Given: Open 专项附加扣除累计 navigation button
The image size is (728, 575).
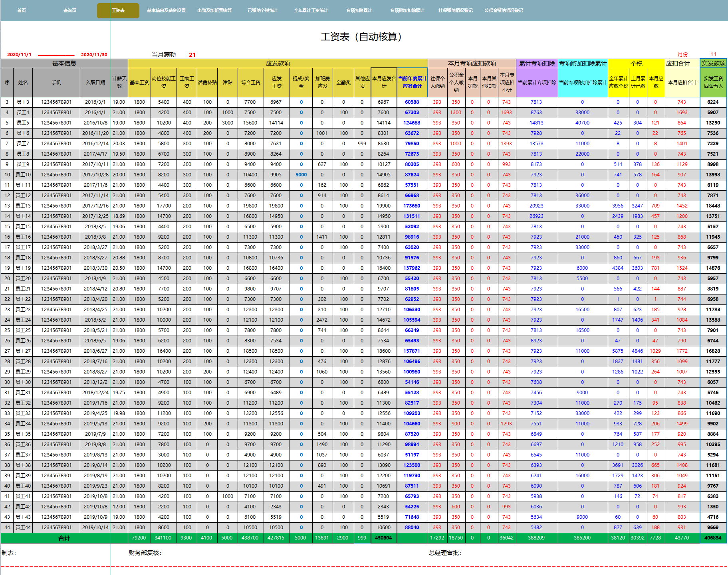Looking at the screenshot, I should pyautogui.click(x=407, y=10).
